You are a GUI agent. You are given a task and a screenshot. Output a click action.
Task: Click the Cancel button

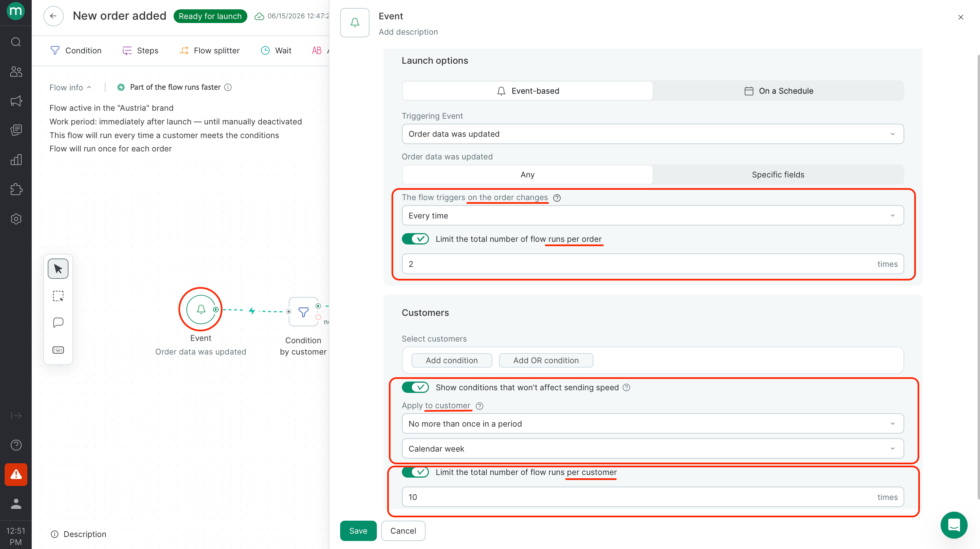point(403,530)
